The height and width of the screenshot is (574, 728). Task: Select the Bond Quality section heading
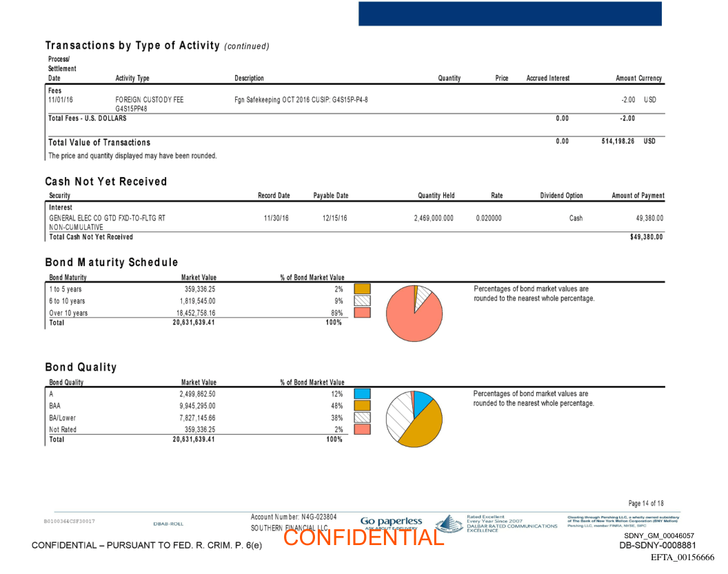(x=81, y=367)
